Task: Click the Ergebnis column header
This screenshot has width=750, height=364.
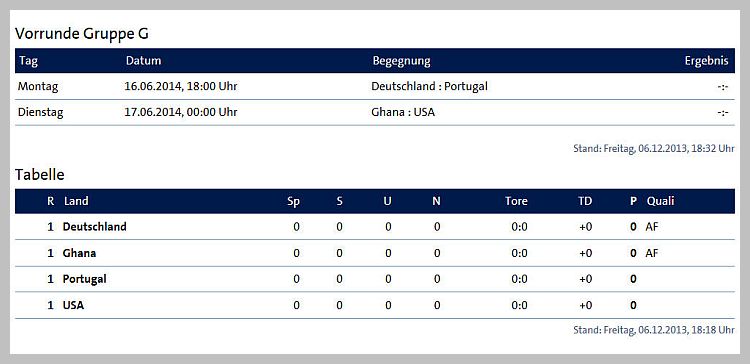Action: click(x=706, y=61)
